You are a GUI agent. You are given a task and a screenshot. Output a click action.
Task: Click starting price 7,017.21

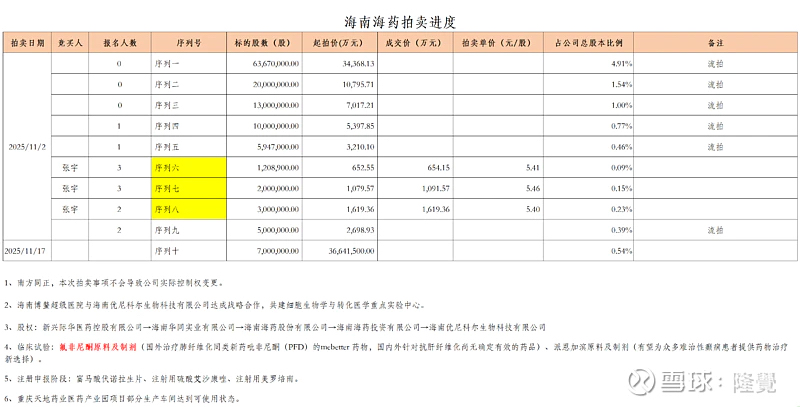point(362,106)
